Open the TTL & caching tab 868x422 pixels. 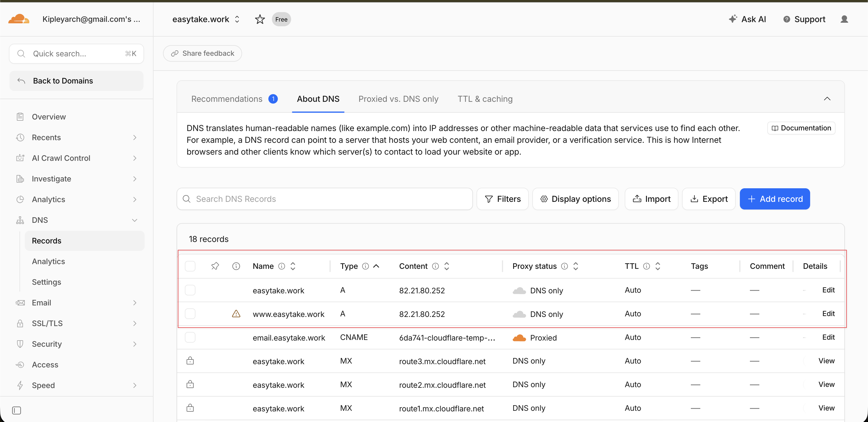coord(485,99)
